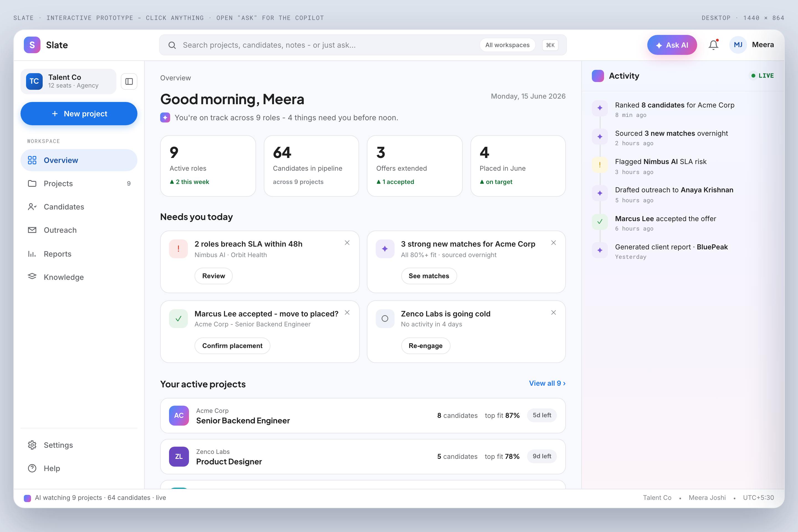Viewport: 798px width, 532px height.
Task: Click the yellow Flagged Nimbus AI icon
Action: 600,165
